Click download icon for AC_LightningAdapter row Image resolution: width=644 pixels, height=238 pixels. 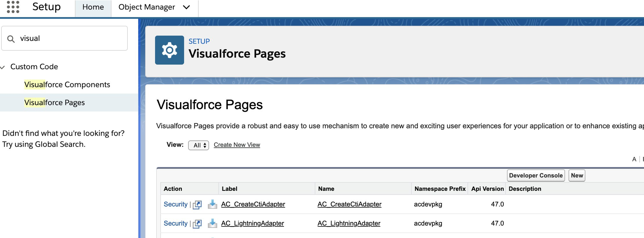[x=212, y=223]
